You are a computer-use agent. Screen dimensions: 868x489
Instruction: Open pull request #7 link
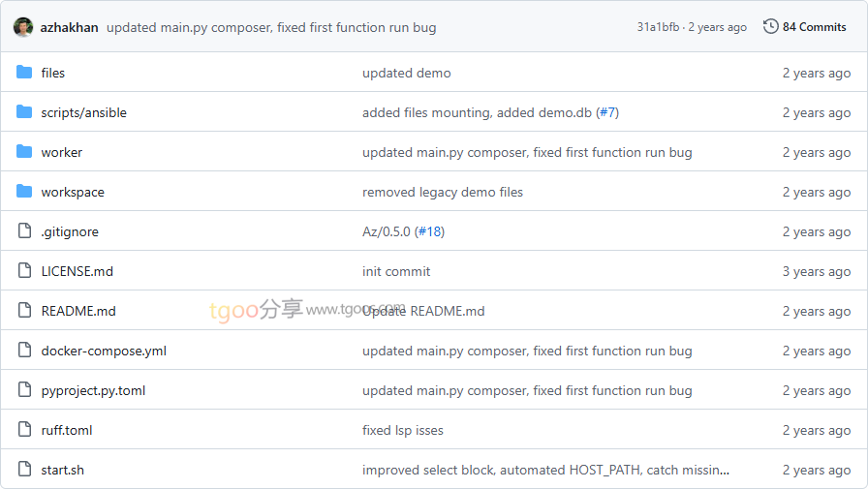point(607,112)
